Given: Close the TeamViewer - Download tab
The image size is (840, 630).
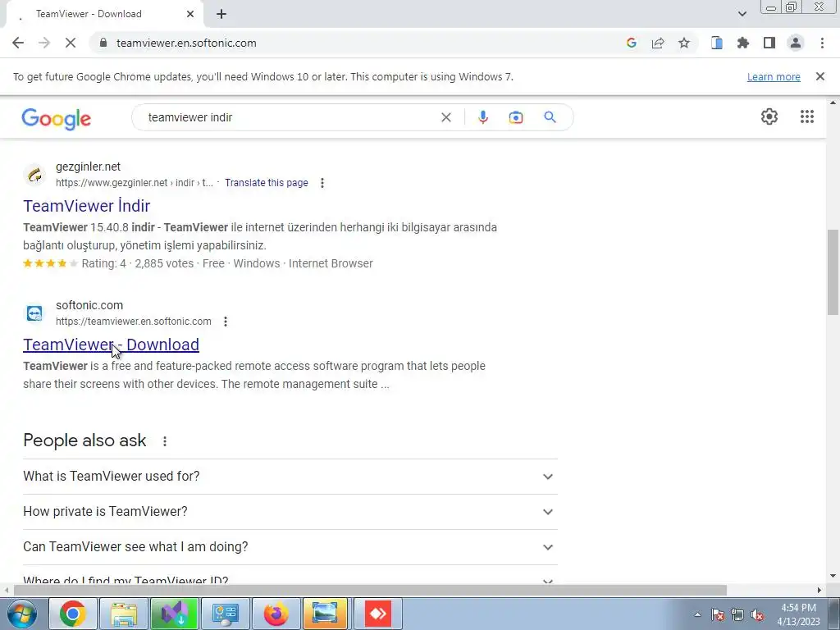Looking at the screenshot, I should 190,14.
